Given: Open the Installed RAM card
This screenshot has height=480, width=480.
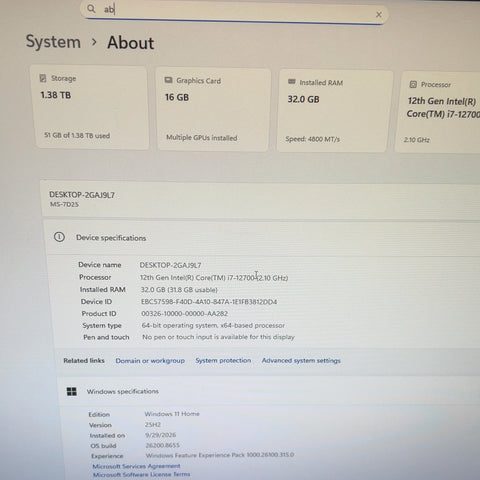Looking at the screenshot, I should (334, 111).
